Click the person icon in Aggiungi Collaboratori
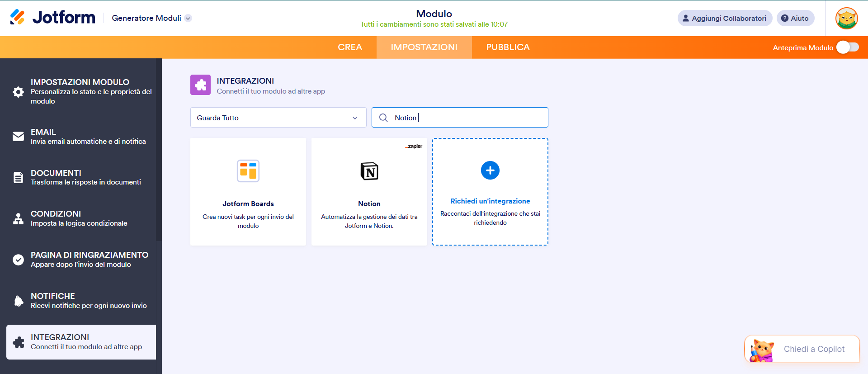 pos(686,18)
